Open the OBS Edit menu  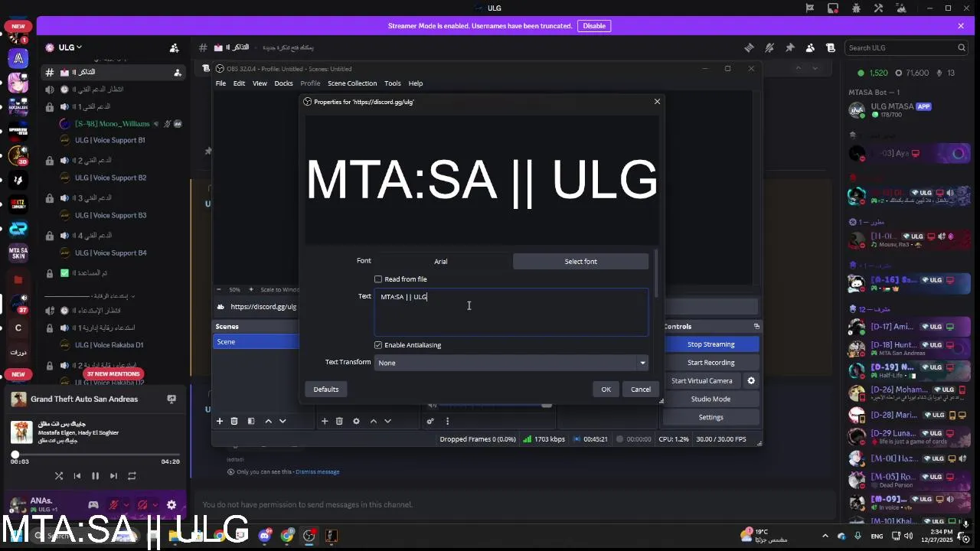239,83
